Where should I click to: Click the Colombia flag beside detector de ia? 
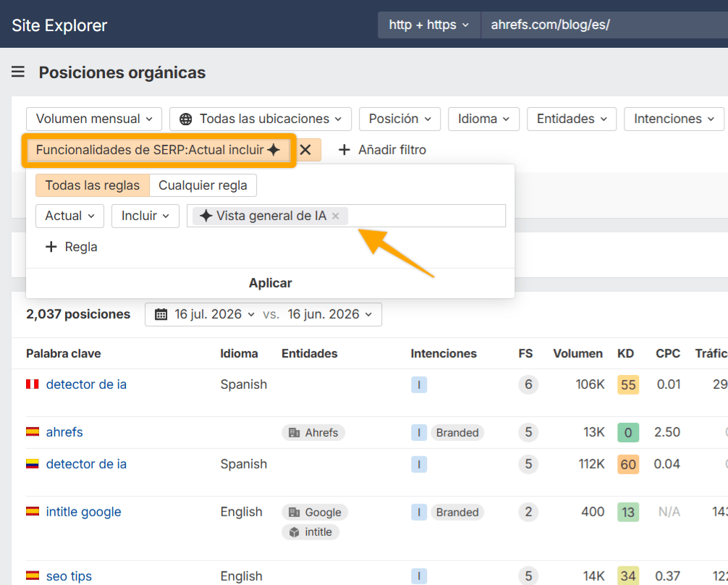(32, 463)
